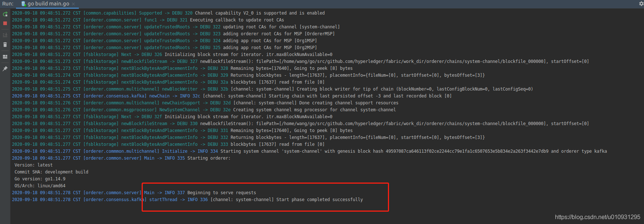
Task: Click log line 'Channel capability V2_0 is supported'
Action: (x=169, y=13)
